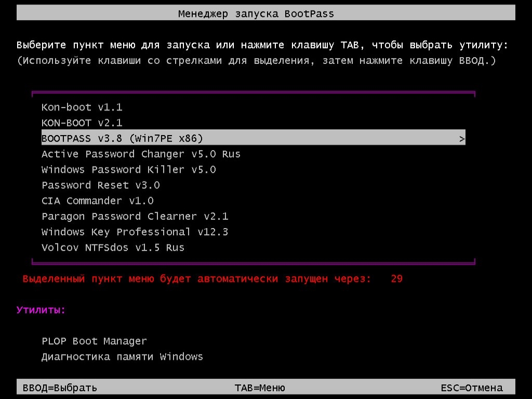Screen dimensions: 532x399
Task: Expand the arrow beside BOOTPASS v3.8
Action: pyautogui.click(x=462, y=139)
